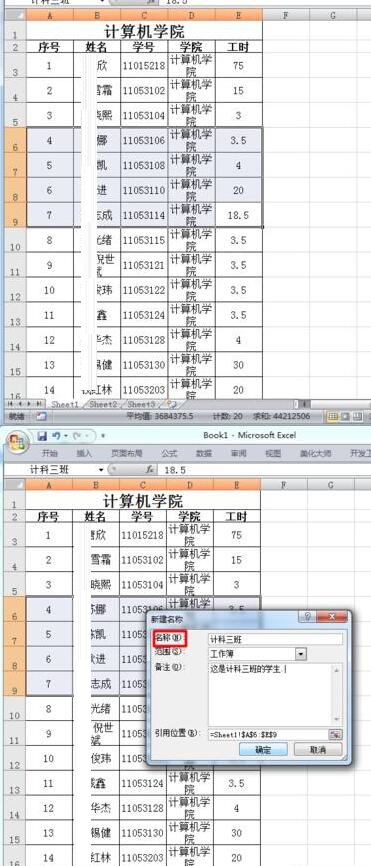
Task: Select column G header in the lower worksheet
Action: click(331, 485)
